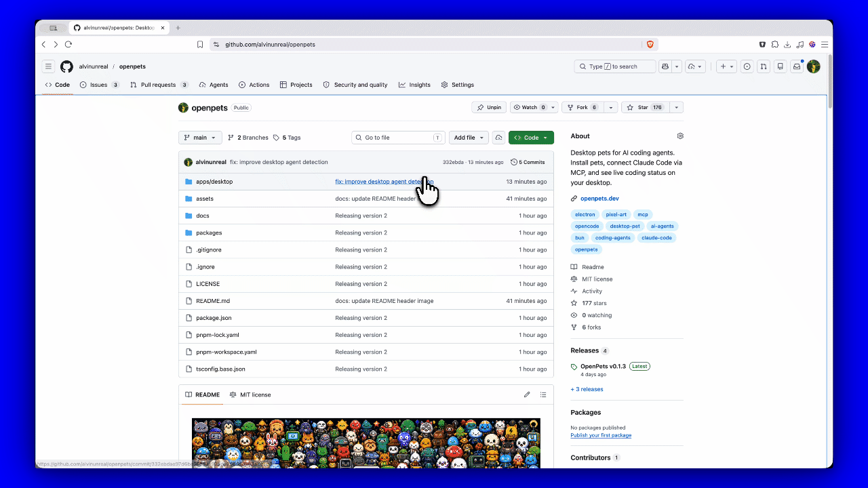
Task: Click the Unpin repository button
Action: coord(489,107)
